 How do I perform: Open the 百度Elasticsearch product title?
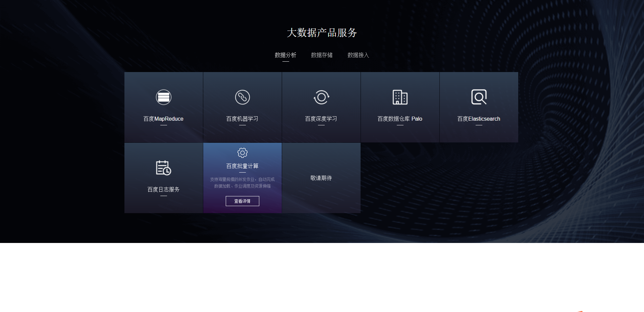pos(479,119)
